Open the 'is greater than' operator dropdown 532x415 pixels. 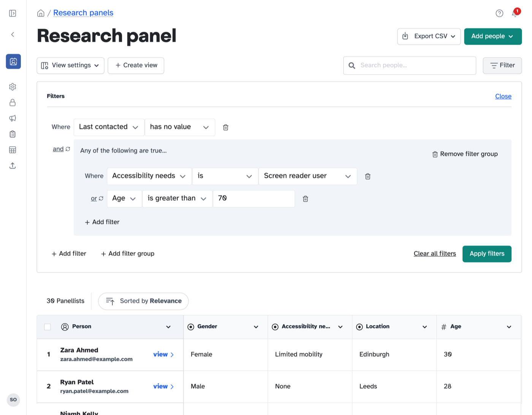[x=177, y=199]
